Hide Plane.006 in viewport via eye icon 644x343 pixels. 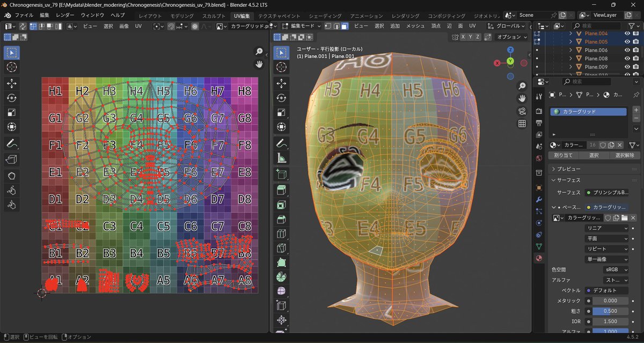coord(627,50)
